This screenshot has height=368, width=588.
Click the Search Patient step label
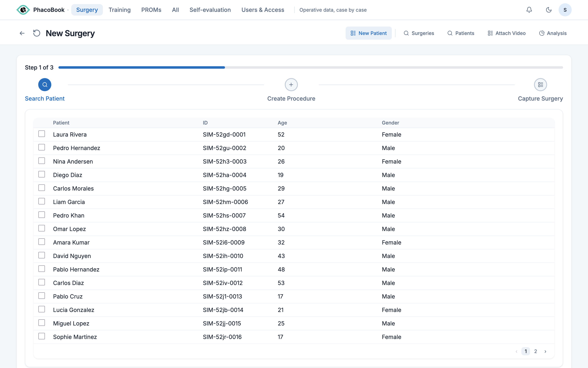point(45,99)
